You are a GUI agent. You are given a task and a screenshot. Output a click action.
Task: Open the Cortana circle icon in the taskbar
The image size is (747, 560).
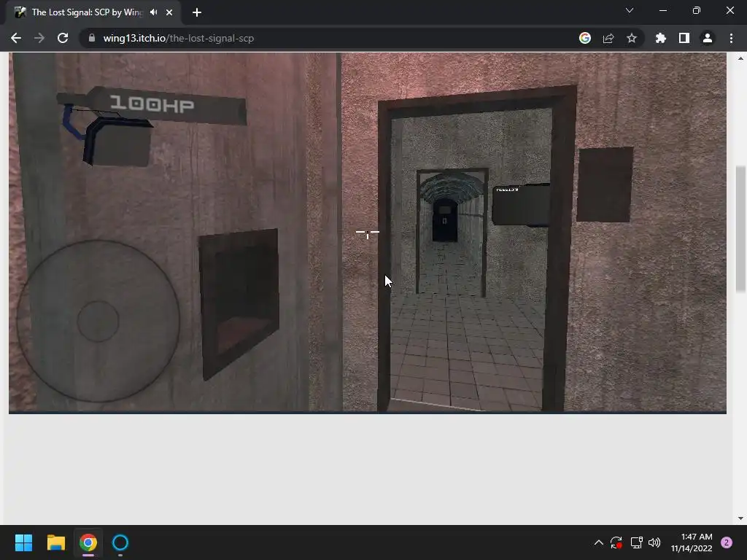point(120,542)
